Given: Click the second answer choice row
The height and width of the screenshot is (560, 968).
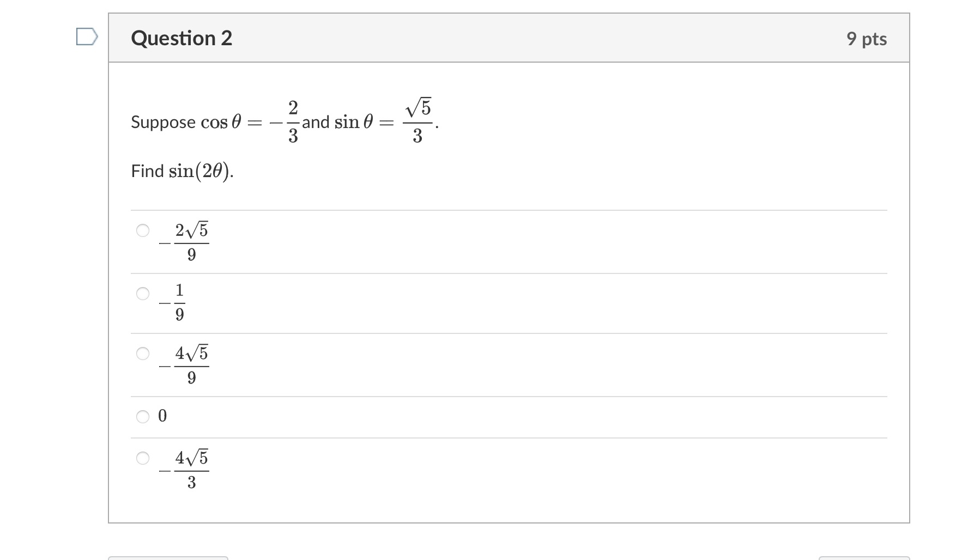Looking at the screenshot, I should (436, 302).
